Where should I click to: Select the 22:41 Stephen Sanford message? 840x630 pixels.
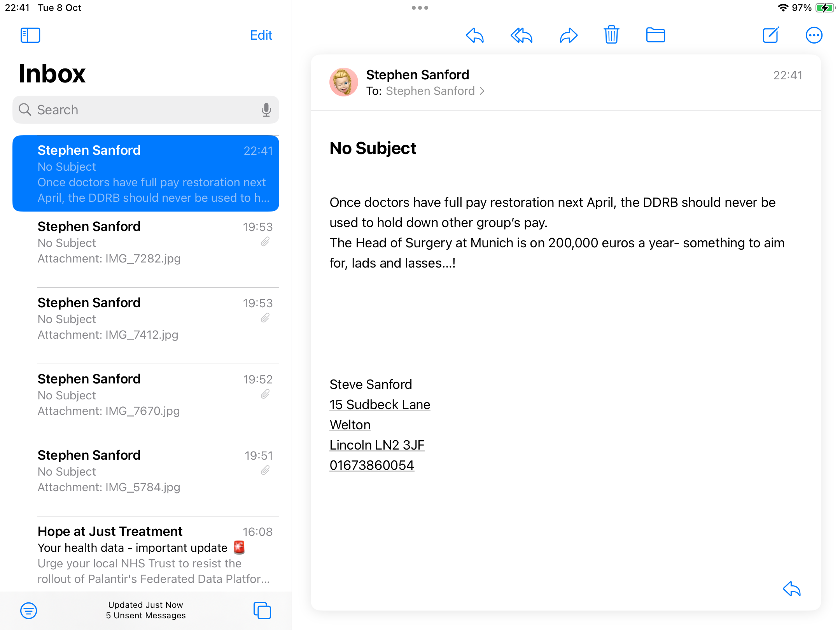pos(146,173)
